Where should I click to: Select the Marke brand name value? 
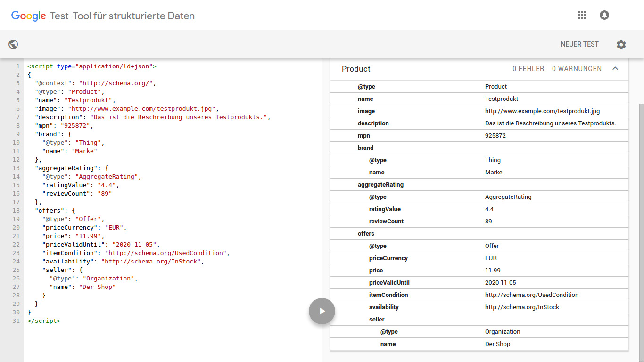click(494, 173)
